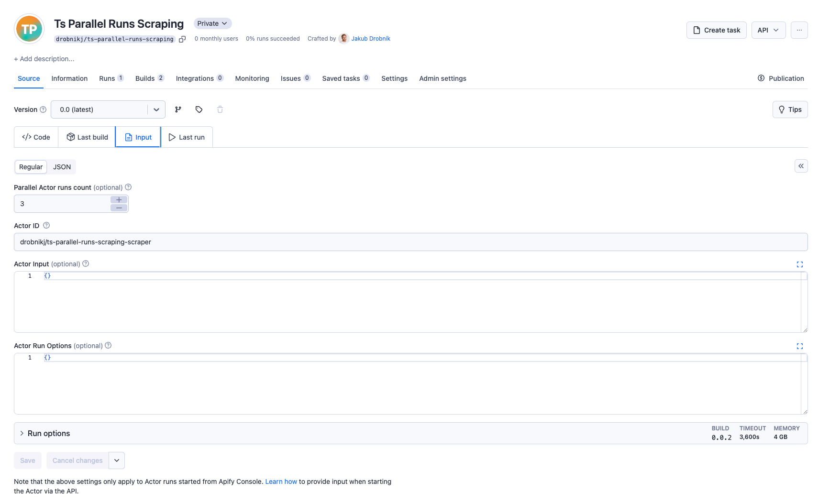Open help tooltip next to Actor ID
The width and height of the screenshot is (819, 504).
tap(46, 225)
